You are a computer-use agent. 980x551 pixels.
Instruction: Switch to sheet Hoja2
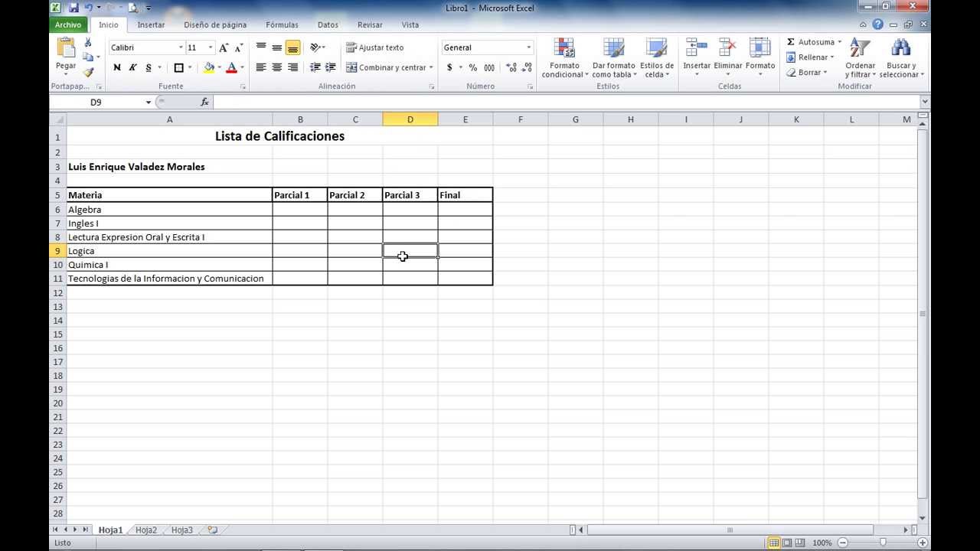coord(146,530)
